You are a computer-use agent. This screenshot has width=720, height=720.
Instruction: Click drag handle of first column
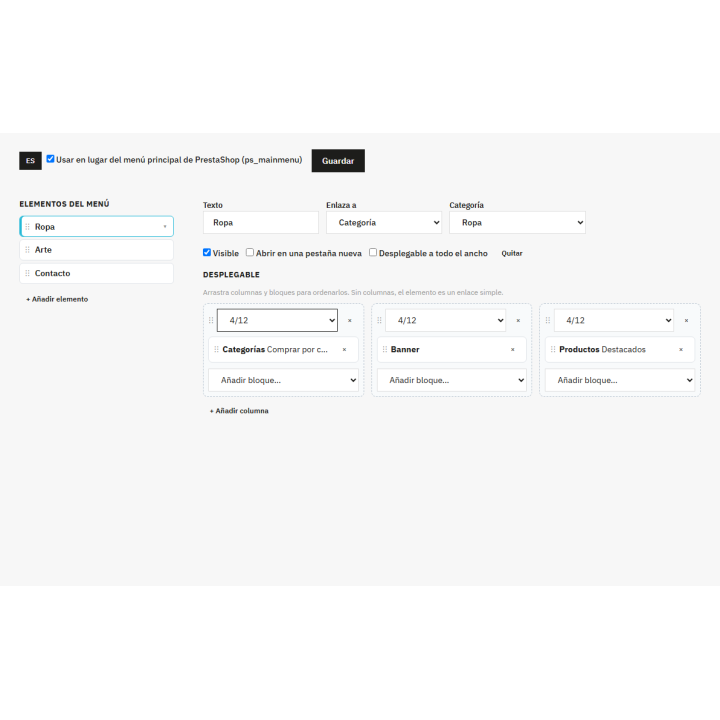[211, 321]
